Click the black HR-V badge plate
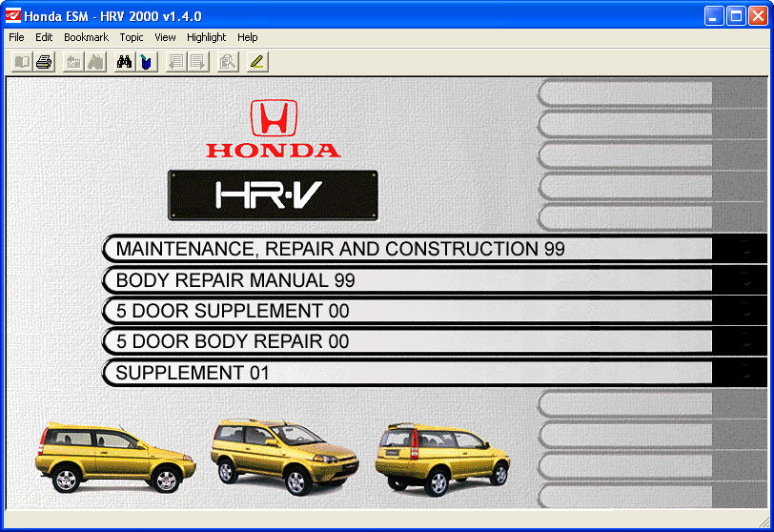Viewport: 774px width, 532px height. 273,194
